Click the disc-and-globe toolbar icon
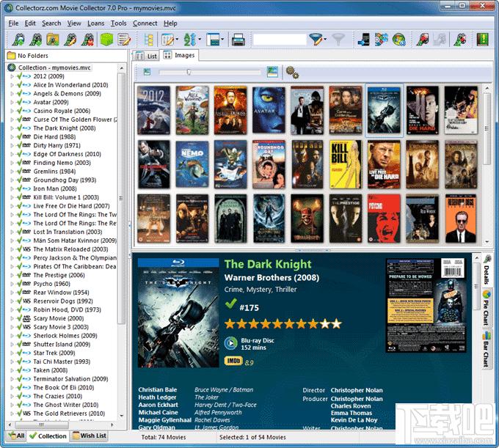 pos(398,40)
